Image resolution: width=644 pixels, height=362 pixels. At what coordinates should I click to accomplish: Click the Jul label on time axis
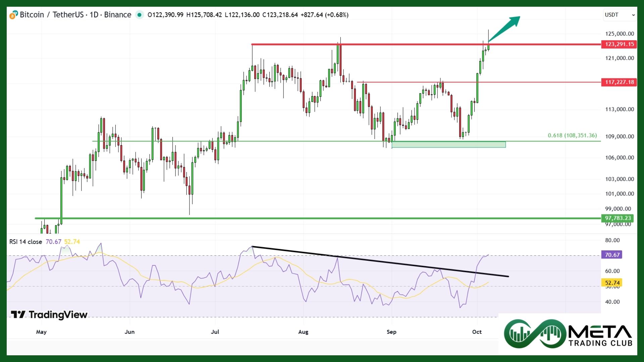pos(215,332)
